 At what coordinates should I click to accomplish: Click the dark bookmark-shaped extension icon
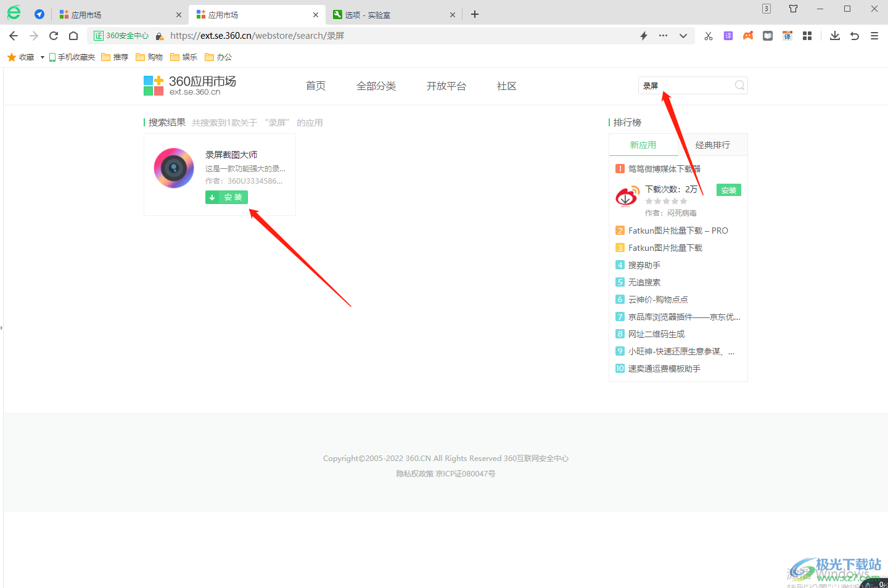click(768, 36)
